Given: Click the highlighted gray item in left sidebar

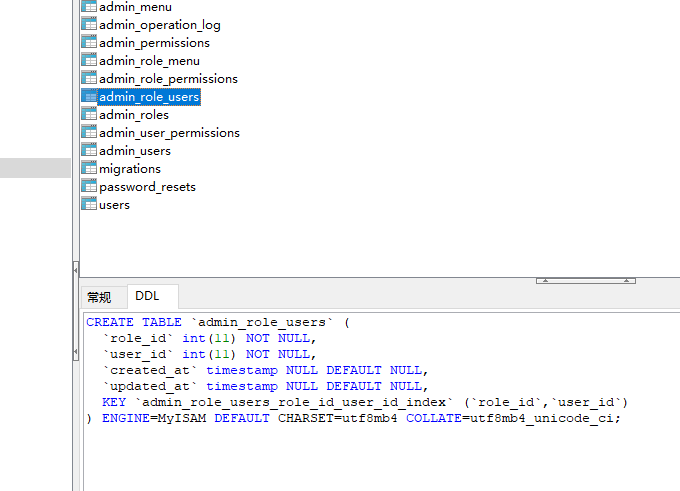Looking at the screenshot, I should 35,168.
